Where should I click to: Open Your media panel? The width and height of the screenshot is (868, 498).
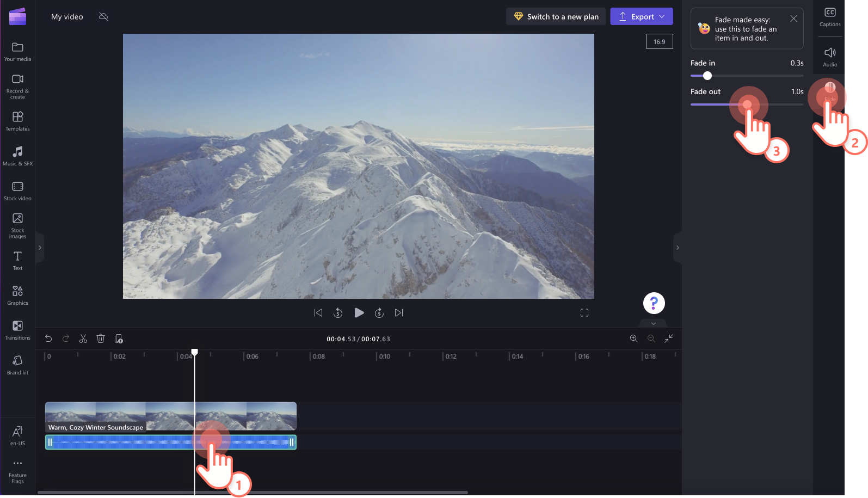pos(17,52)
